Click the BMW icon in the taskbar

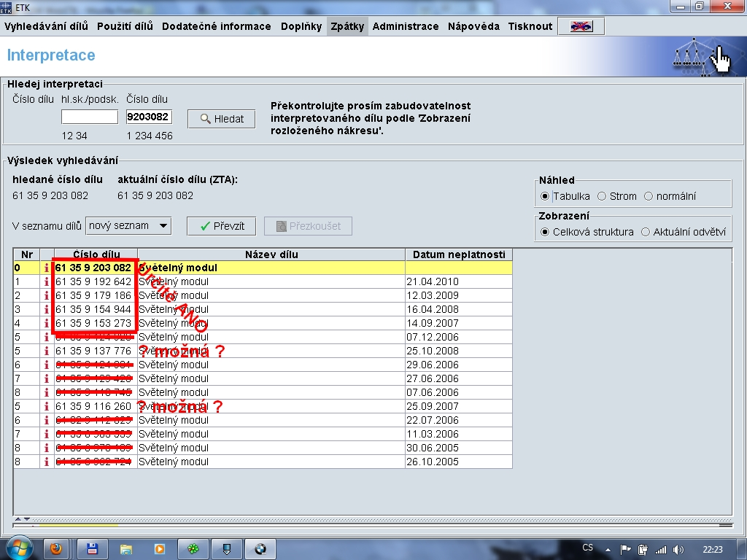(260, 549)
